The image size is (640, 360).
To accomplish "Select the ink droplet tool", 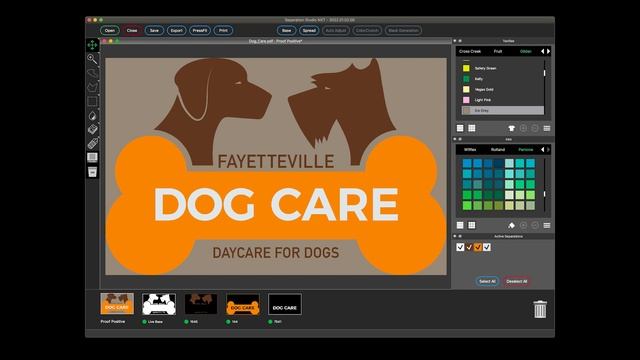I will pos(92,116).
